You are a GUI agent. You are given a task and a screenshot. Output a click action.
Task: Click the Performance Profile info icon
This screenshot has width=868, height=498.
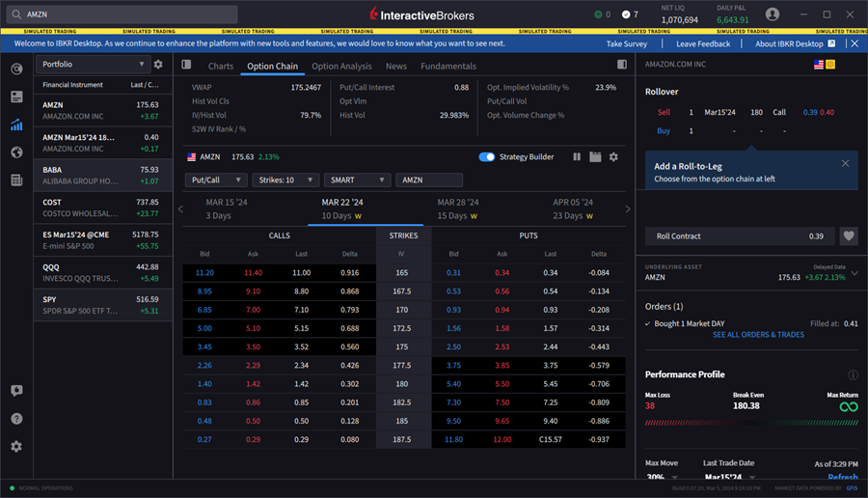(x=854, y=375)
